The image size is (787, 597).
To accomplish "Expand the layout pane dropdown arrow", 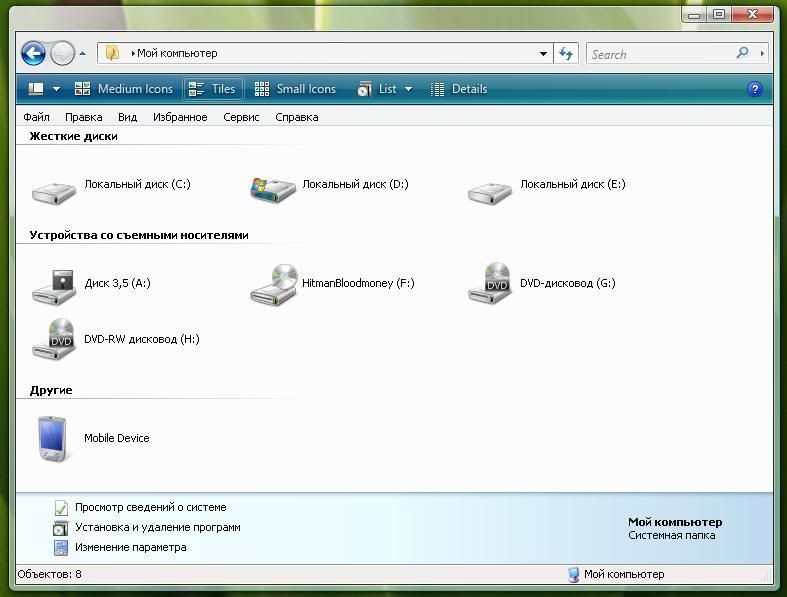I will [x=56, y=89].
